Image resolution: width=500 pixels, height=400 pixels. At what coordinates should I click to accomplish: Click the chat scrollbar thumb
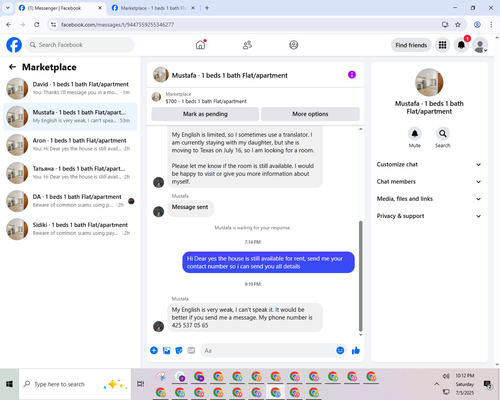pyautogui.click(x=360, y=276)
